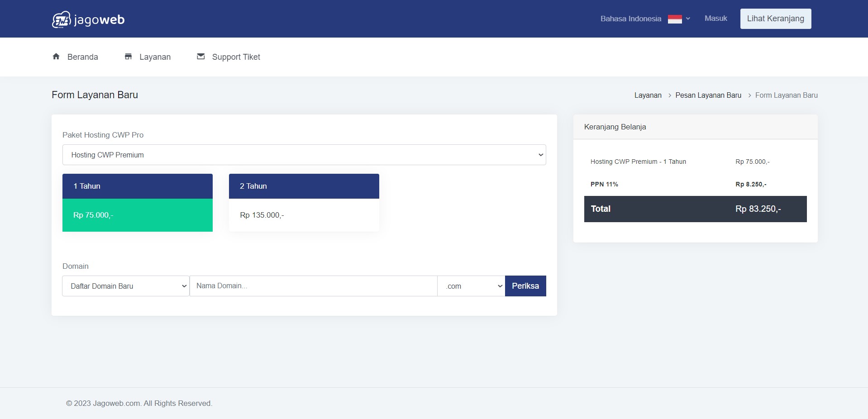The image size is (868, 419).
Task: Open the Daftar Domain Baru dropdown
Action: click(x=125, y=286)
